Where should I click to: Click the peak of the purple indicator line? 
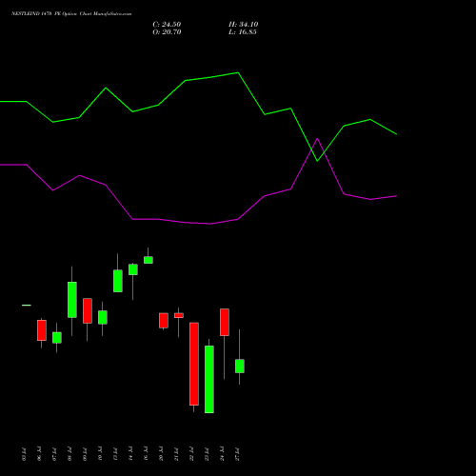pyautogui.click(x=317, y=139)
